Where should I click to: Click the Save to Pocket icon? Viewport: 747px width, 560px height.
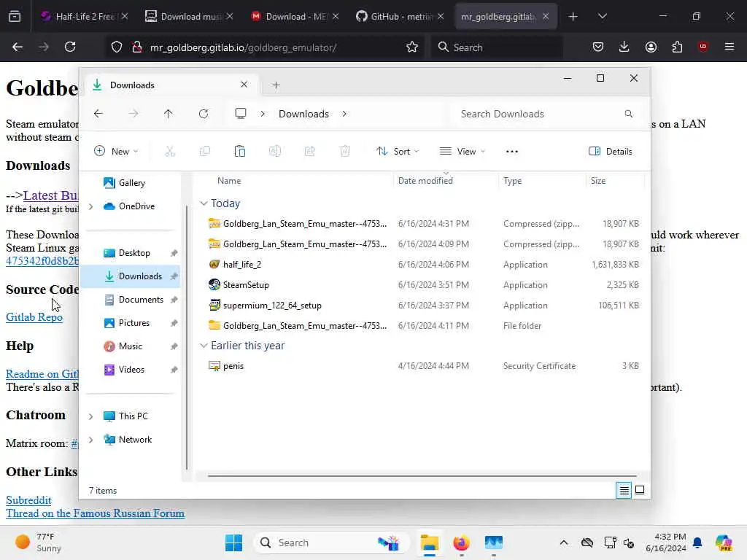[598, 47]
